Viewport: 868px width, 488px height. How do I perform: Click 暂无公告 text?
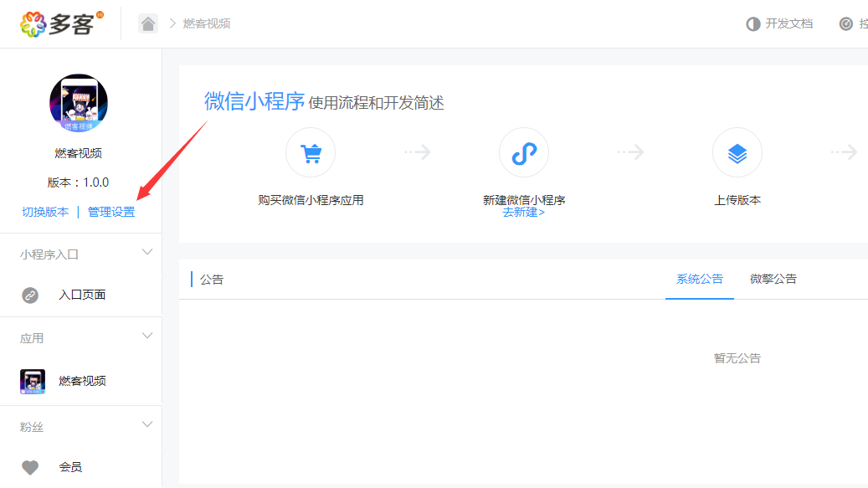[x=737, y=358]
